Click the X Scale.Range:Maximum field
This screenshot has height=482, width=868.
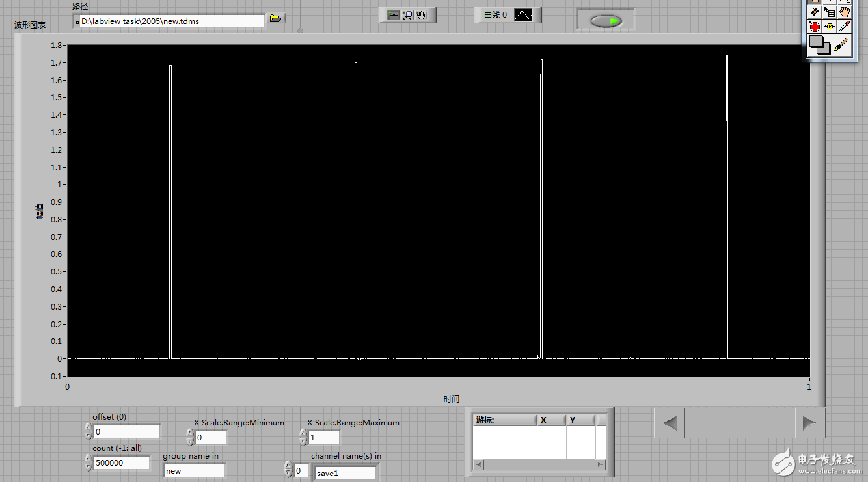pos(324,438)
